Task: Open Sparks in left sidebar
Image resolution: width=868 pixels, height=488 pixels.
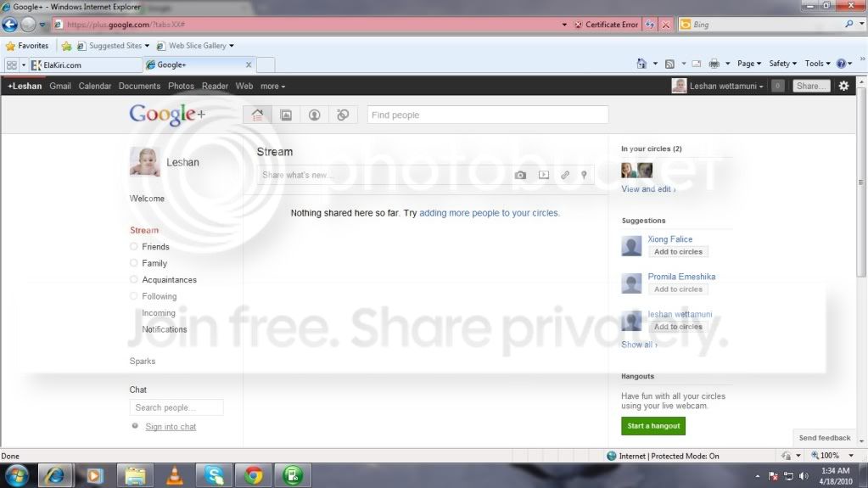Action: click(143, 362)
